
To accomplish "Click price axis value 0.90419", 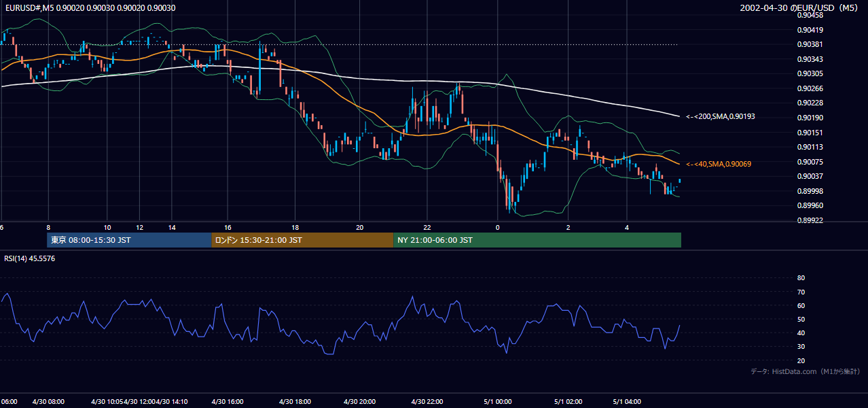I will [810, 30].
